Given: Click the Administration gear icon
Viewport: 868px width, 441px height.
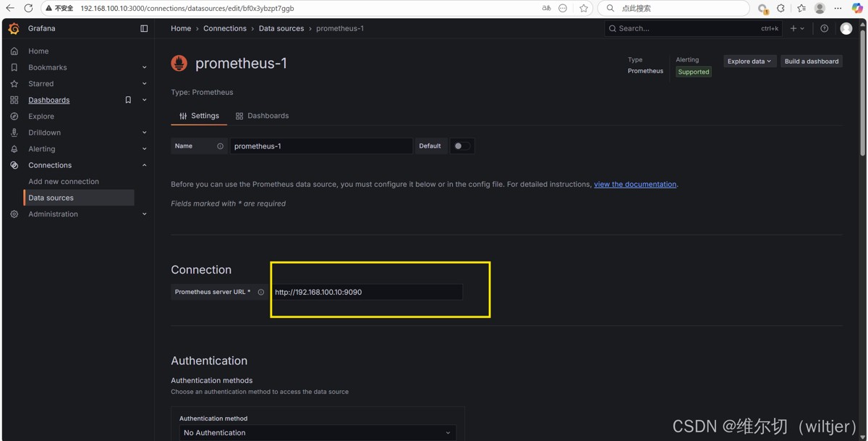Looking at the screenshot, I should tap(14, 214).
